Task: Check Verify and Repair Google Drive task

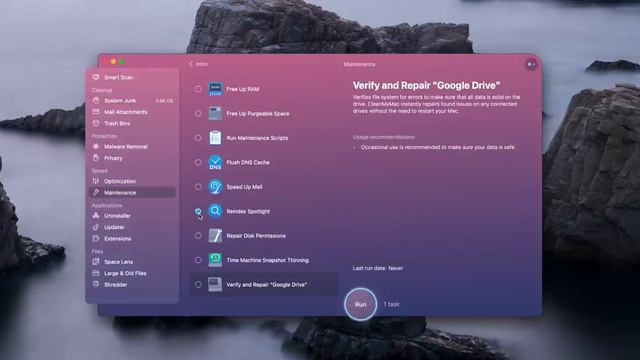Action: click(198, 284)
